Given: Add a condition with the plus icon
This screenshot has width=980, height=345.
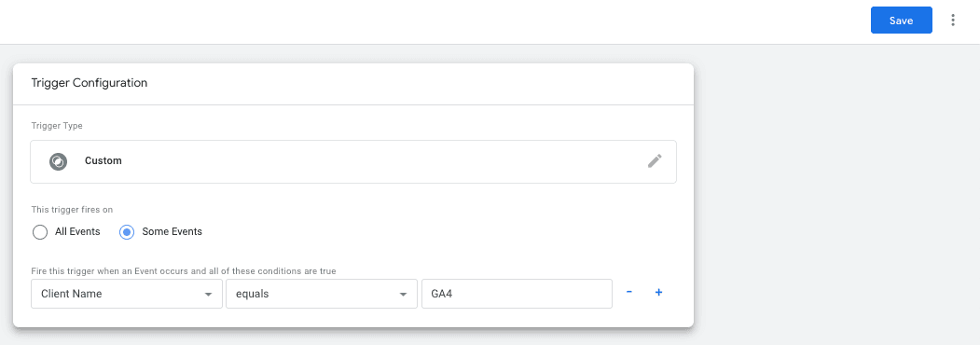Looking at the screenshot, I should coord(658,293).
